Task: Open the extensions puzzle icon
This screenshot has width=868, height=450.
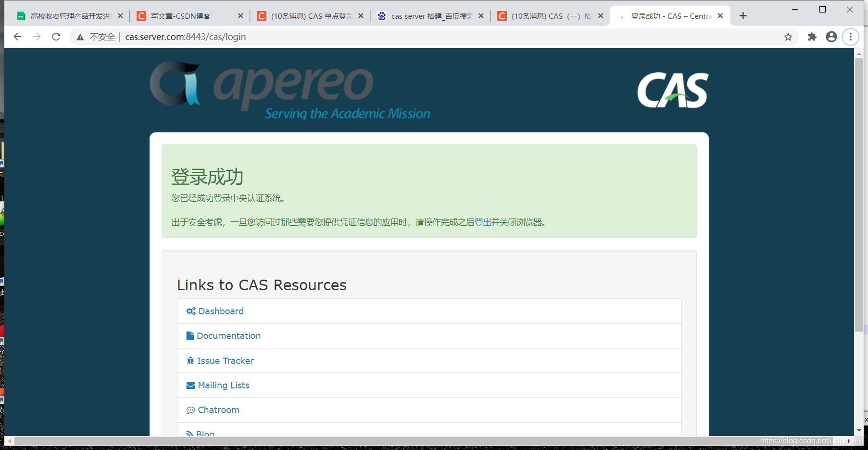Action: click(812, 37)
